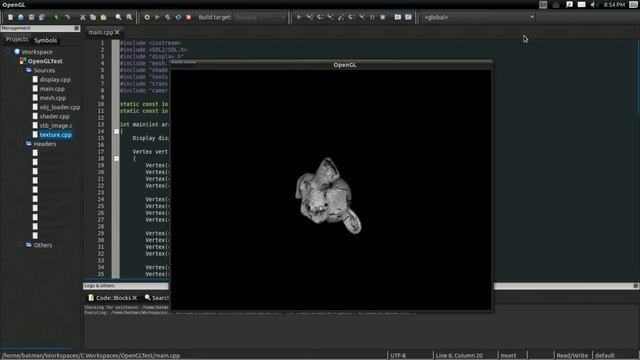Expand the Others folder

tap(20, 245)
